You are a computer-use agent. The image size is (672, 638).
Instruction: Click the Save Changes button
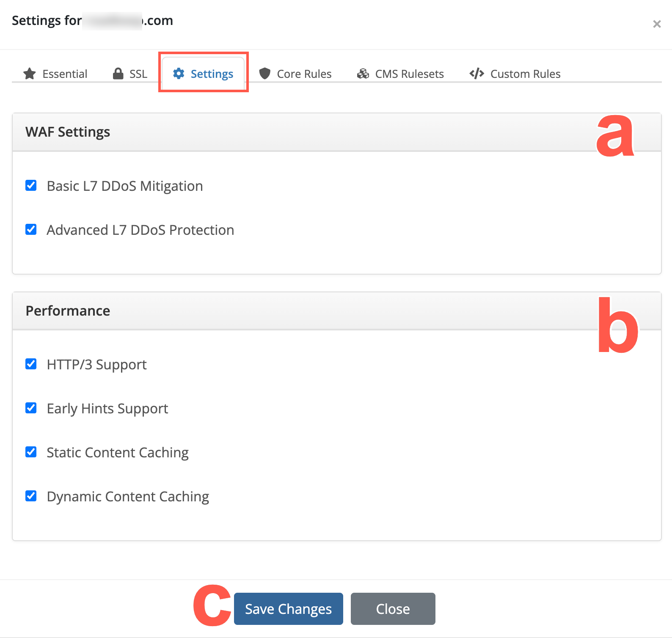[x=289, y=609]
